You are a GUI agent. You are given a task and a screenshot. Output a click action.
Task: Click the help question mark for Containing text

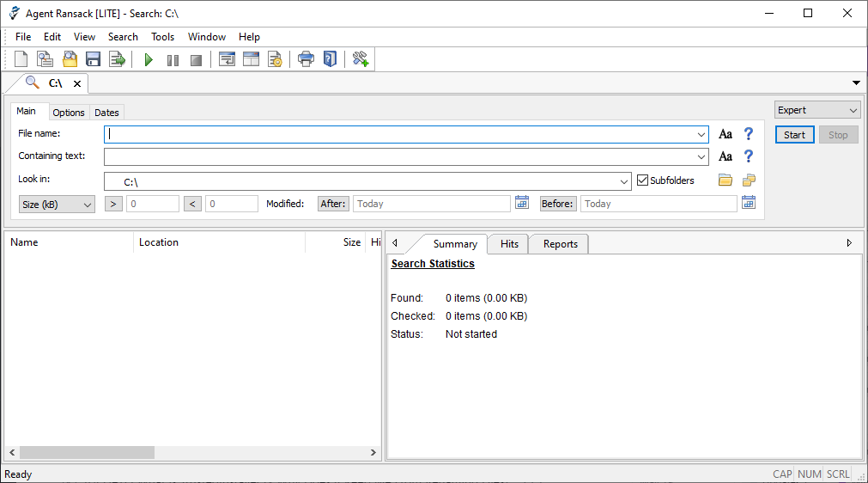point(748,156)
